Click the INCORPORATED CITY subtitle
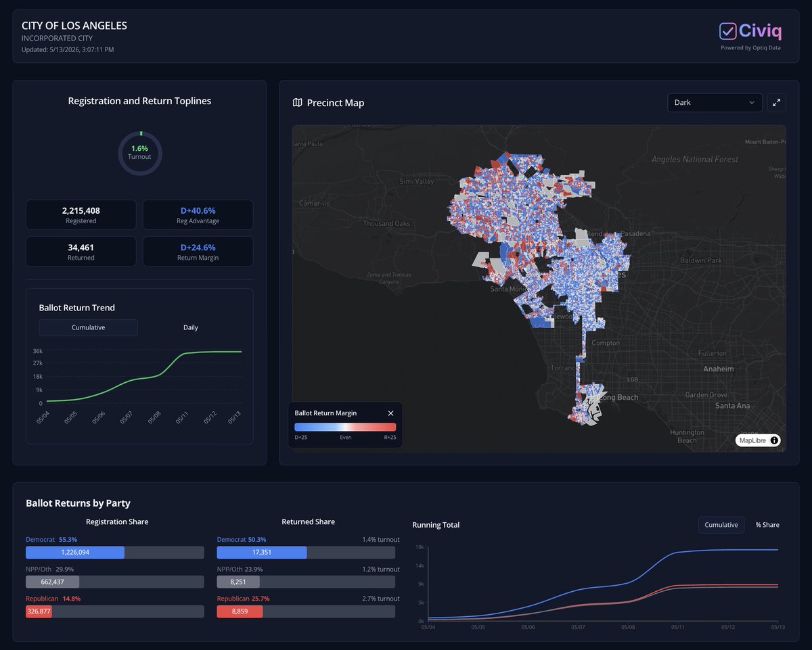This screenshot has width=812, height=650. pyautogui.click(x=57, y=39)
